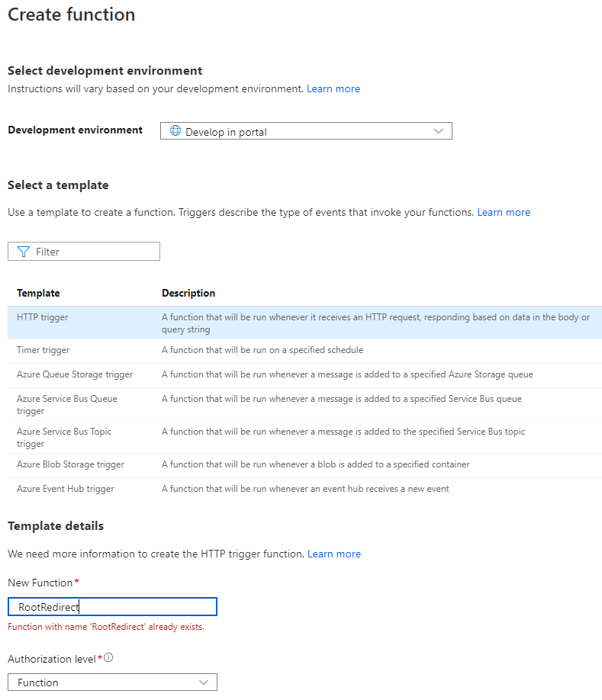Screen dimensions: 602x700
Task: Open Learn more link about triggers
Action: coord(504,212)
